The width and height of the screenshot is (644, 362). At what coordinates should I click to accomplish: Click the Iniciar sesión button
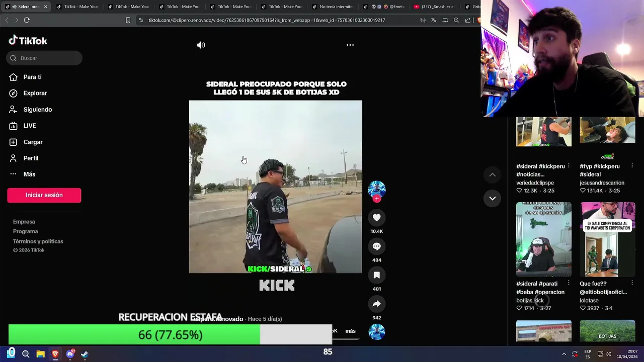point(44,195)
